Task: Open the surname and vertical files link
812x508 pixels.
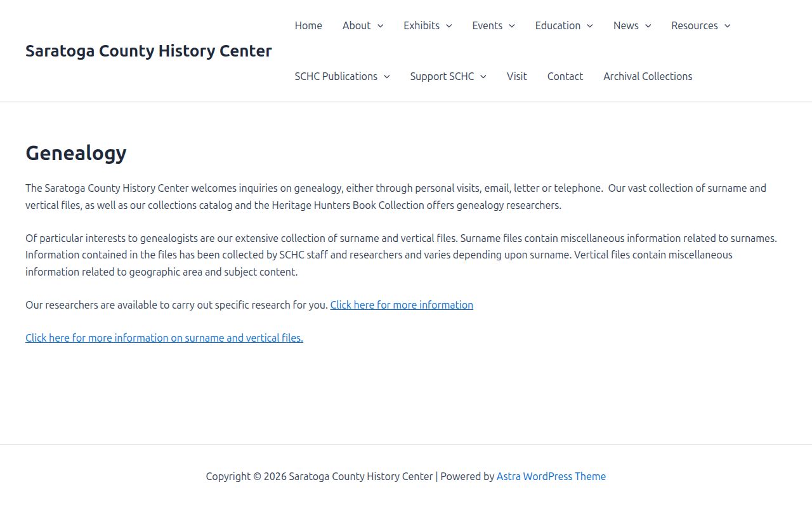Action: pos(164,338)
